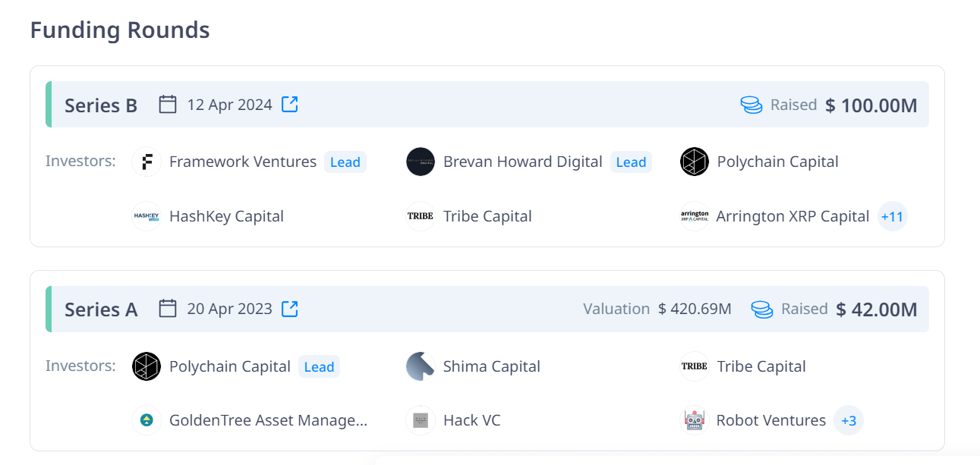
Task: Click the Hack VC logo icon
Action: 421,420
